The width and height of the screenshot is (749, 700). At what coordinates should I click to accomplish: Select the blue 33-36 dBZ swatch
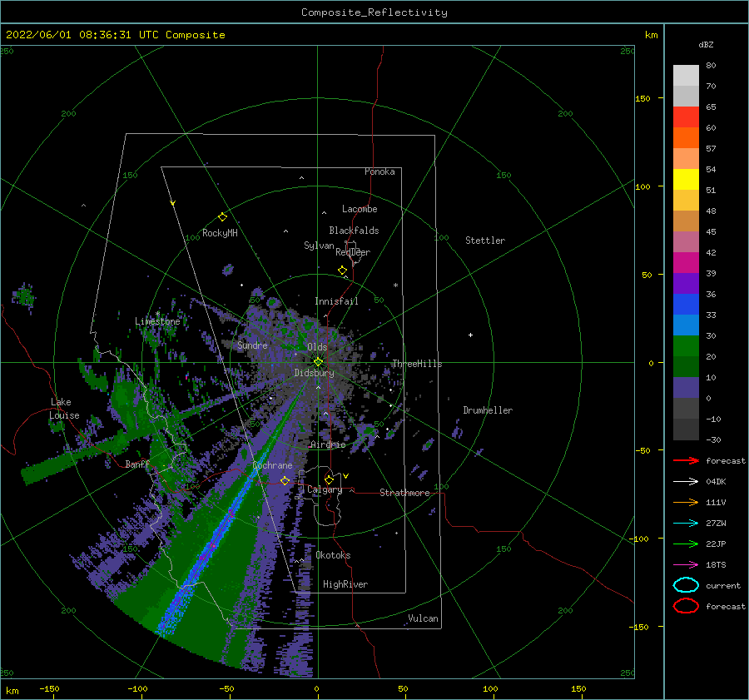(686, 305)
